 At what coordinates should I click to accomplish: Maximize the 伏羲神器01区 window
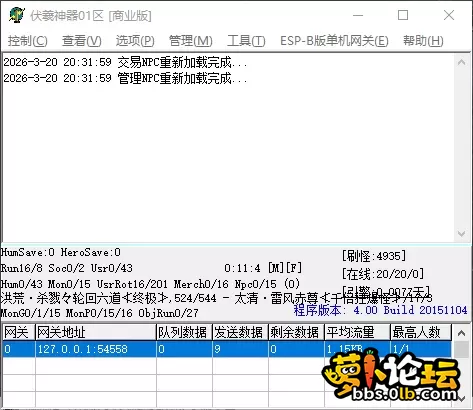[403, 15]
